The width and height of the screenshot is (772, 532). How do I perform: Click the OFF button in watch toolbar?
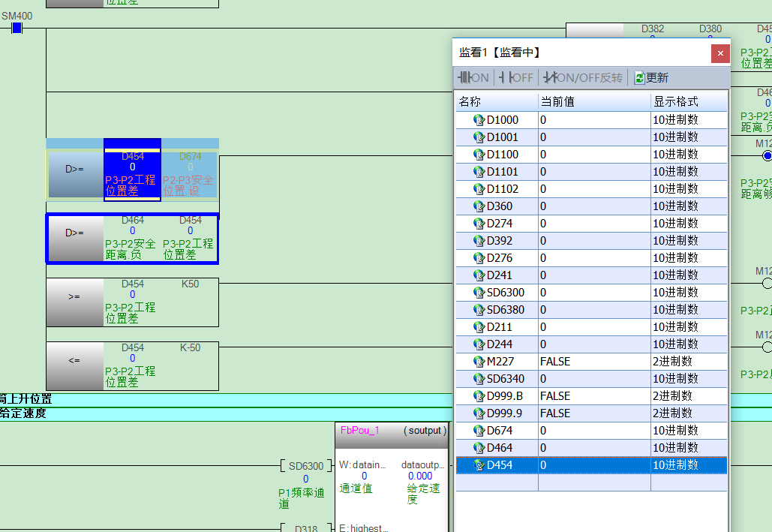(x=516, y=77)
